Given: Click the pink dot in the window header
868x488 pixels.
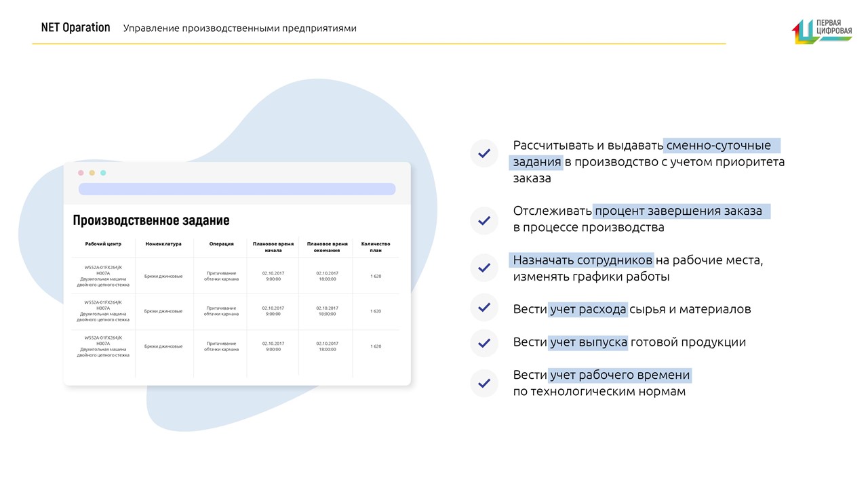Looking at the screenshot, I should tap(81, 173).
